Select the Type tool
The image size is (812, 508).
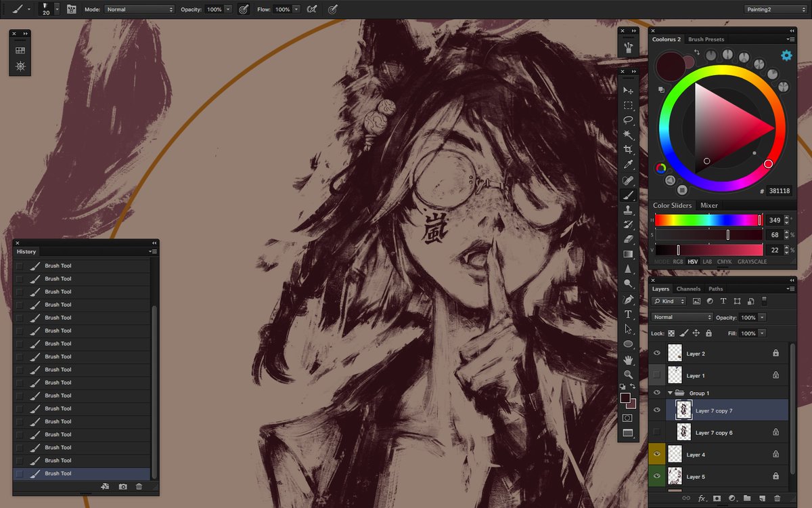628,314
